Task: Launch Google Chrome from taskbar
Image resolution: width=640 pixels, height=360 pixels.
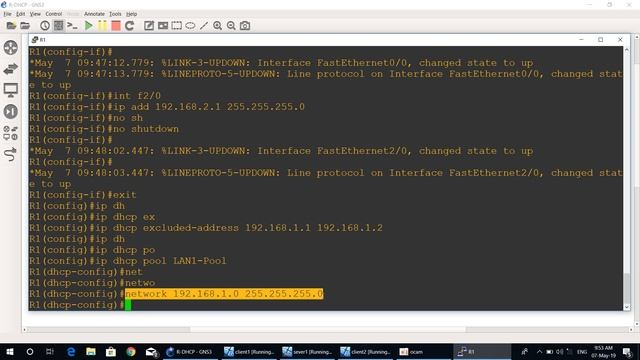Action: (131, 351)
